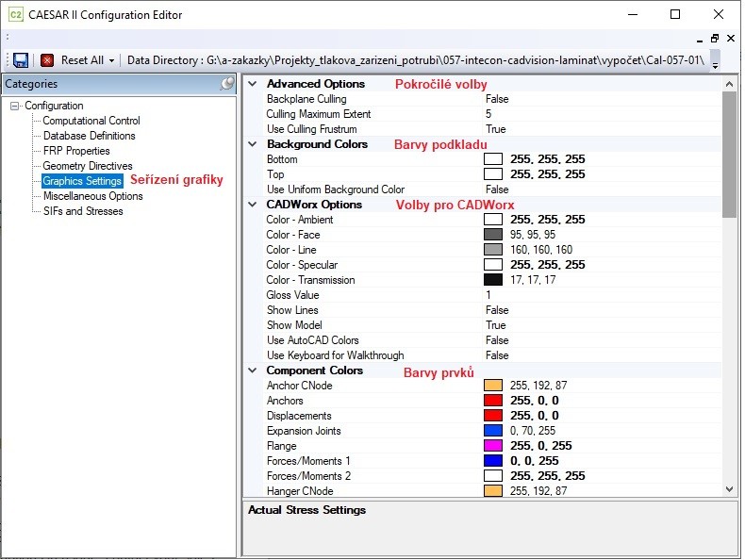
Task: Click the Anchors red swatch
Action: [493, 401]
